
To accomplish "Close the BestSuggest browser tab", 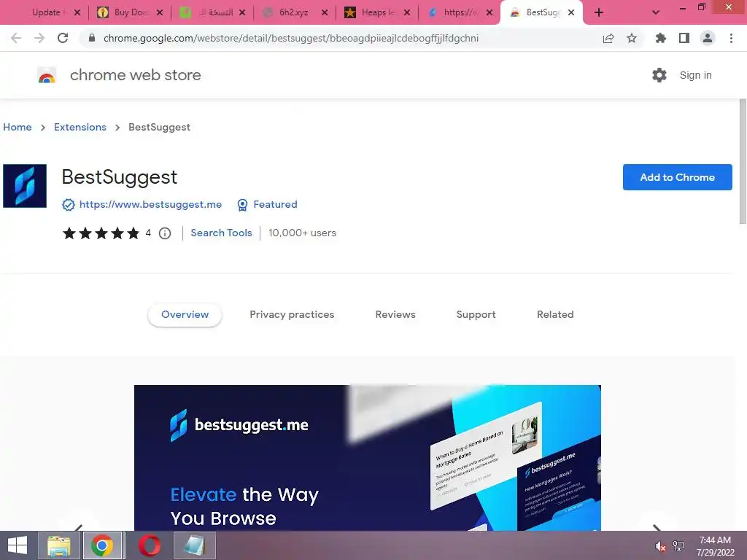I will click(571, 12).
